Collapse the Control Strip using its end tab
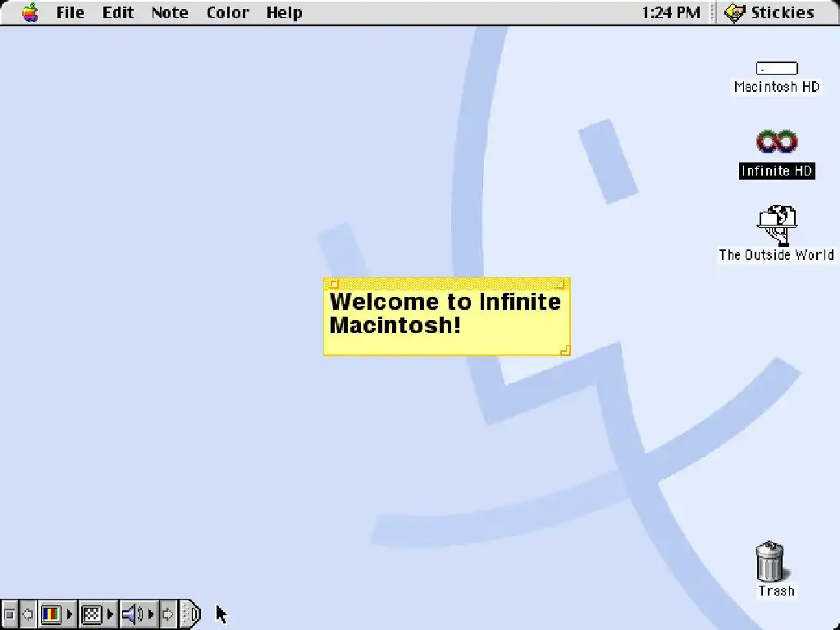The width and height of the screenshot is (840, 630). (x=190, y=614)
